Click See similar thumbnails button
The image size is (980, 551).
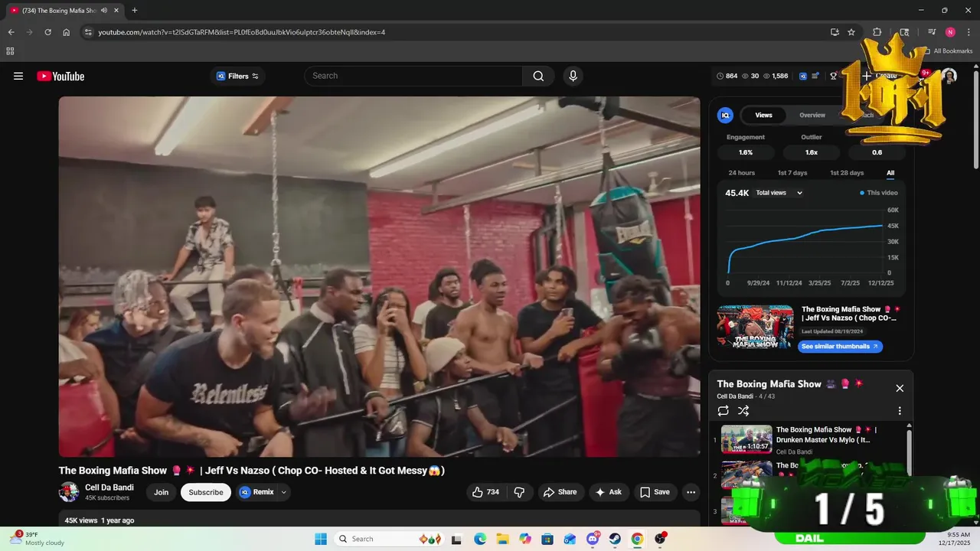841,347
